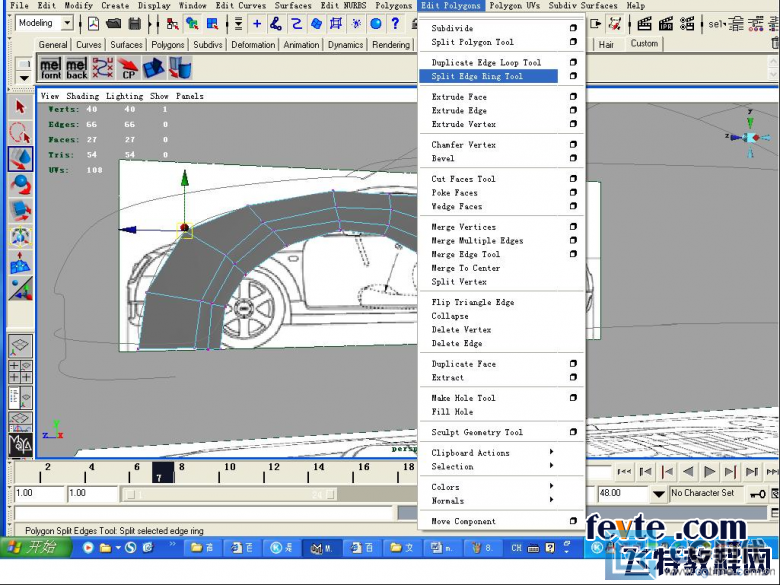780x585 pixels.
Task: Click the save scene floppy icon
Action: click(x=135, y=23)
